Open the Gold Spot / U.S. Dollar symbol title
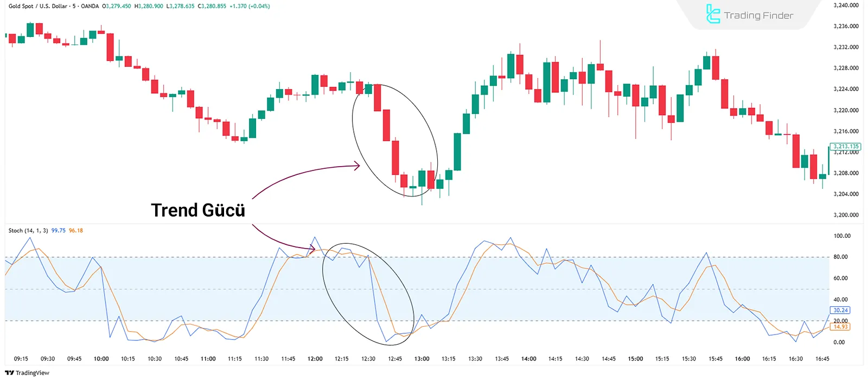This screenshot has height=380, width=868. 38,7
